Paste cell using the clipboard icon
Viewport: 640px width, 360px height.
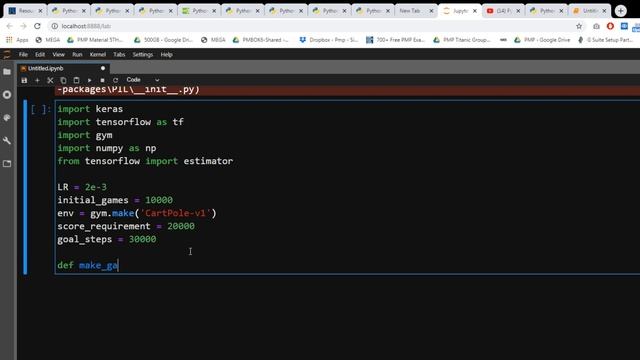(x=76, y=80)
